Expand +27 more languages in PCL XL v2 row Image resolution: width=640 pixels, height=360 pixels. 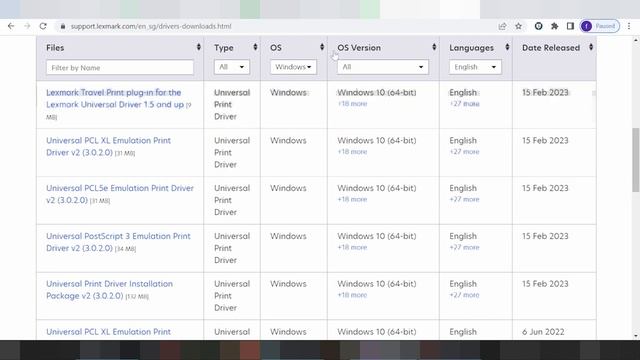point(464,151)
